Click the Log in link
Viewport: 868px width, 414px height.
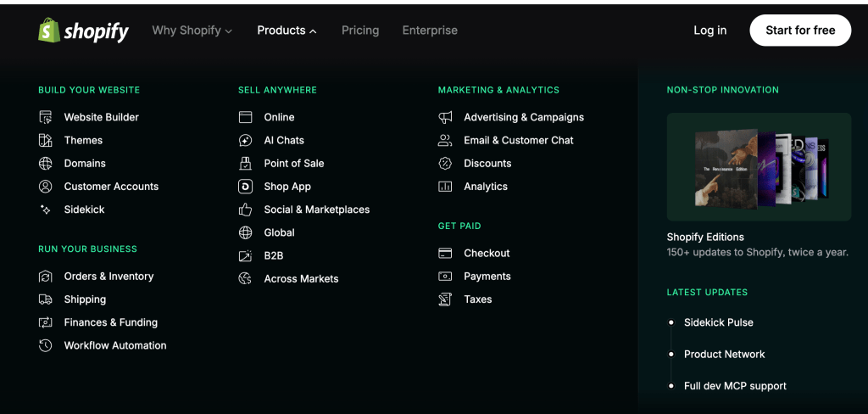pos(710,31)
